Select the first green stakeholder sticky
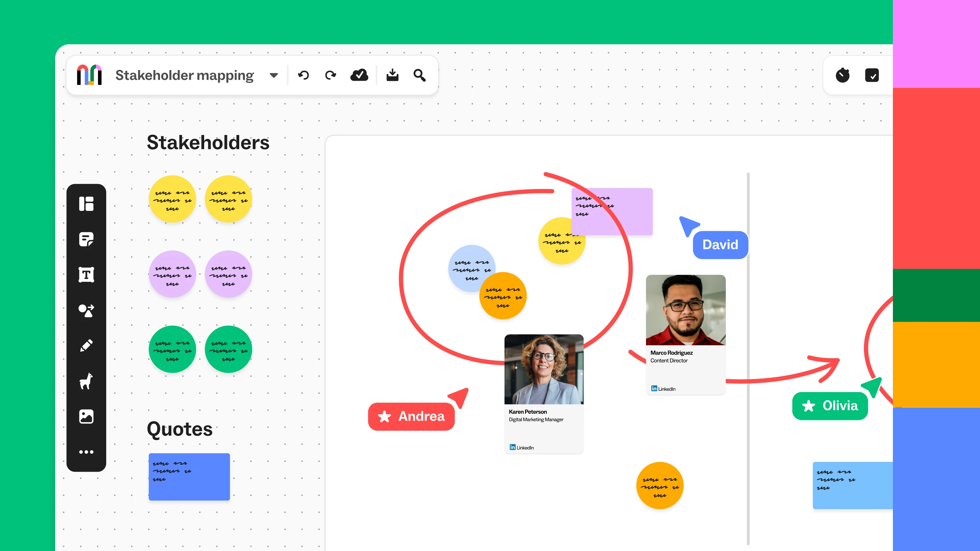980x551 pixels. tap(172, 349)
